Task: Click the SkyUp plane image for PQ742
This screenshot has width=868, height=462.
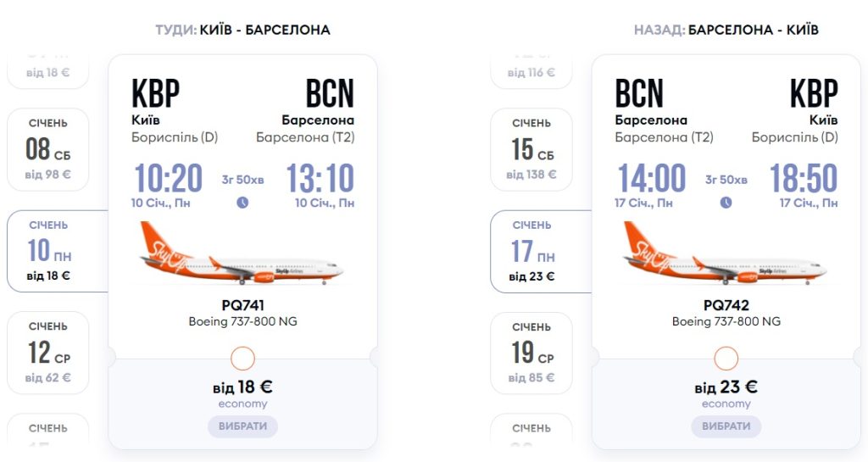Action: point(726,253)
